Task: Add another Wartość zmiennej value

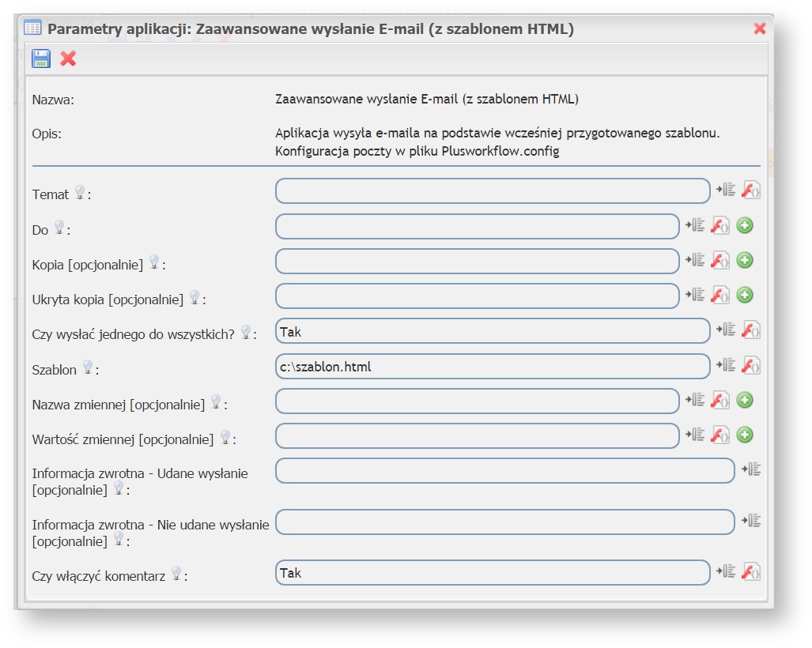Action: [x=743, y=435]
